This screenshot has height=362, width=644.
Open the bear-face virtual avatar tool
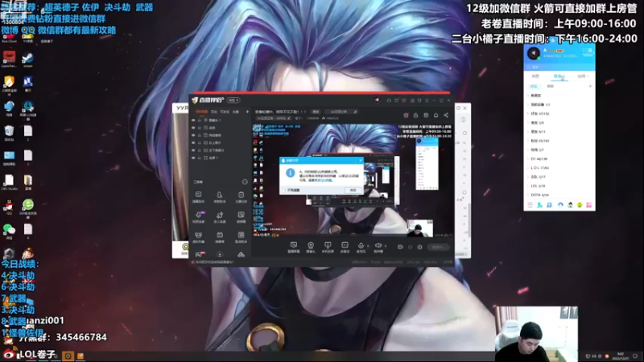point(198,236)
